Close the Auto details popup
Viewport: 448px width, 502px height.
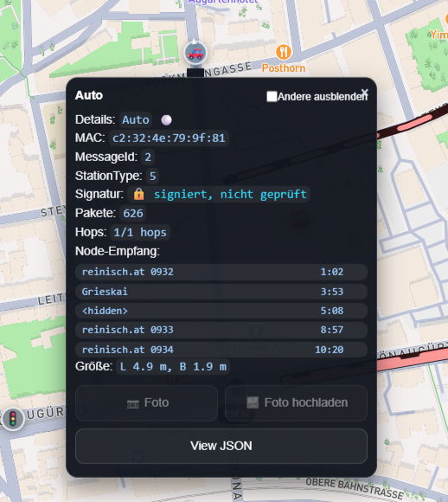point(364,93)
